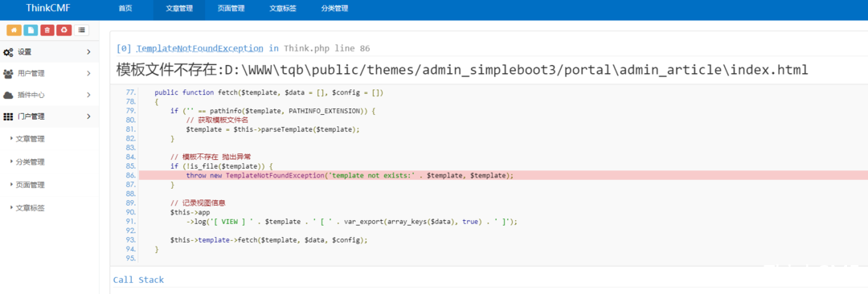The height and width of the screenshot is (294, 868).
Task: Click the $this->parseTemplate code line 81
Action: click(273, 129)
